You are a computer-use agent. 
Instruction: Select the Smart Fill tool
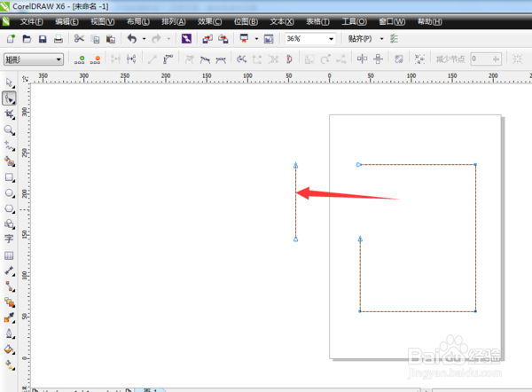click(x=10, y=161)
